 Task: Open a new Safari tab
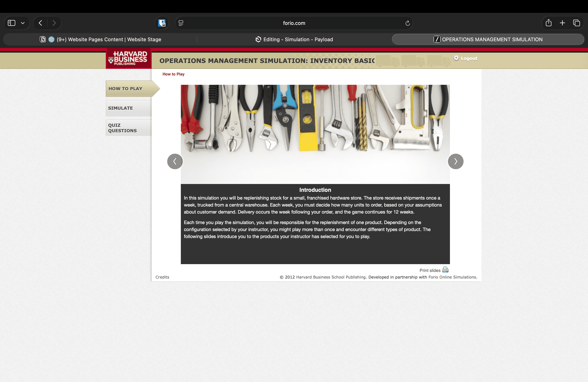click(562, 23)
